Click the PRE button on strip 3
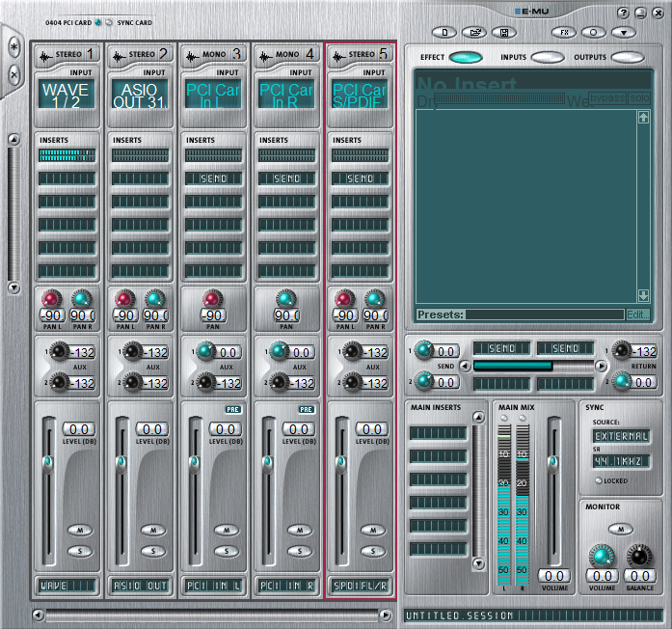The image size is (672, 629). pos(232,409)
